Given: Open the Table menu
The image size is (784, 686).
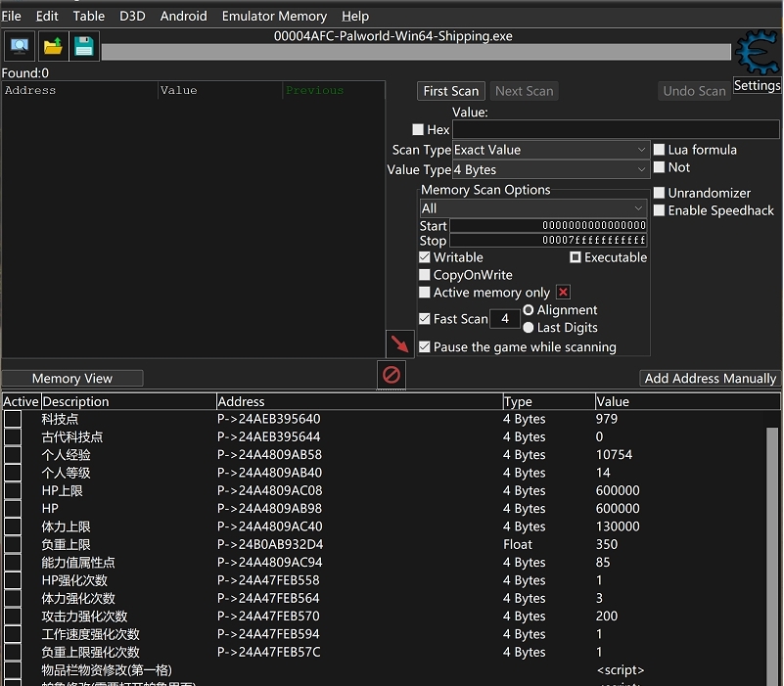Looking at the screenshot, I should (x=88, y=16).
